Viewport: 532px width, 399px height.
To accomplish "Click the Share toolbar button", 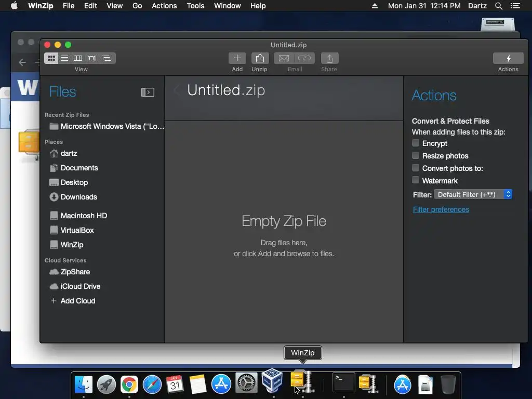I will tap(329, 58).
